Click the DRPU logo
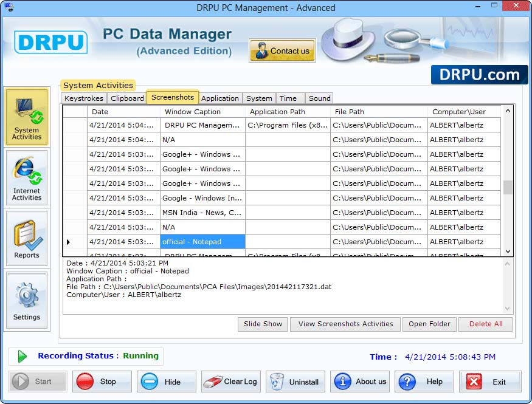Viewport: 532px width, 404px height. tap(51, 43)
